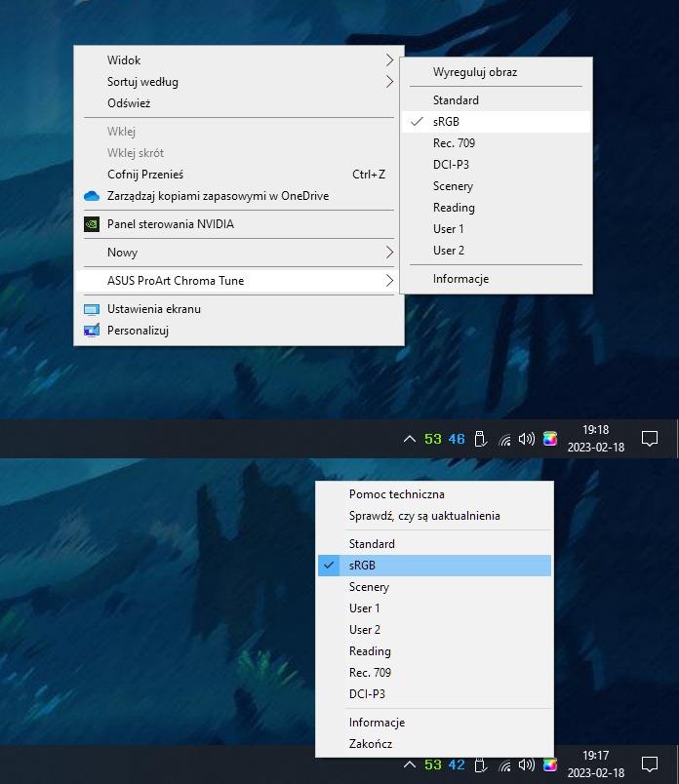Click Wyreguluj obraz in the desktop submenu
The height and width of the screenshot is (784, 679).
[496, 72]
